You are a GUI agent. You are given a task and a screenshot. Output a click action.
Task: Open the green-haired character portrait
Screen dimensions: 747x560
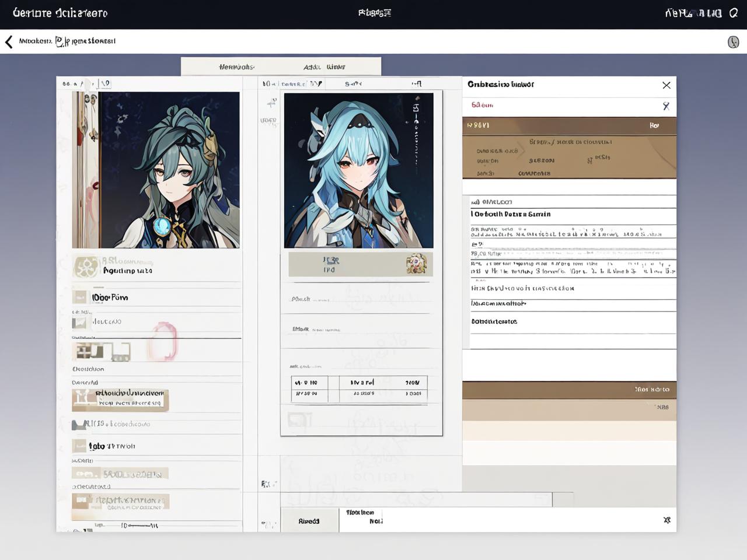156,170
